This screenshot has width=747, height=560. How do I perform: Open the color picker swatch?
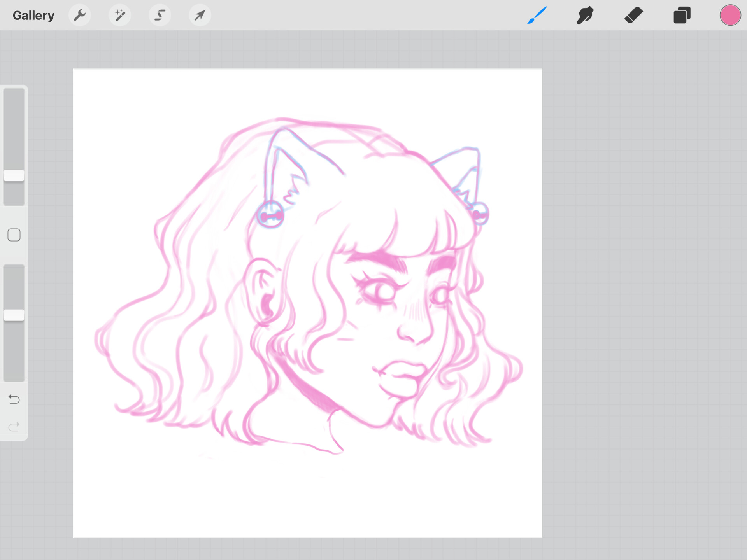(x=730, y=15)
